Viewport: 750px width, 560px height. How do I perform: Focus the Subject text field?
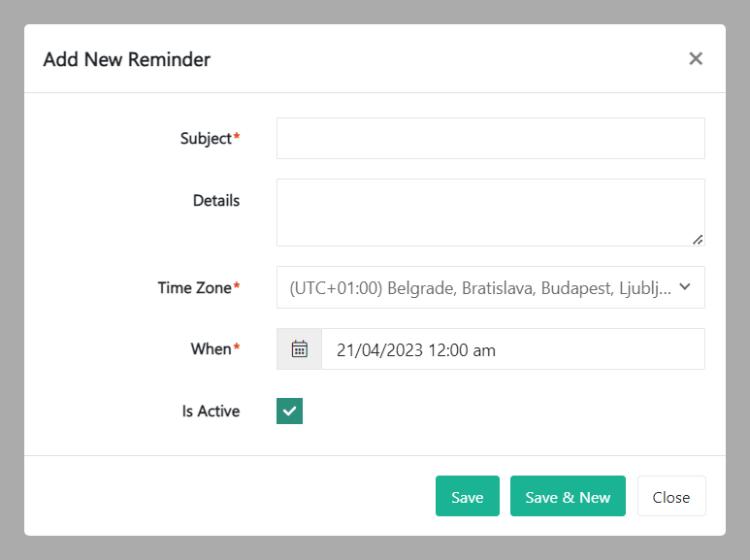(490, 139)
